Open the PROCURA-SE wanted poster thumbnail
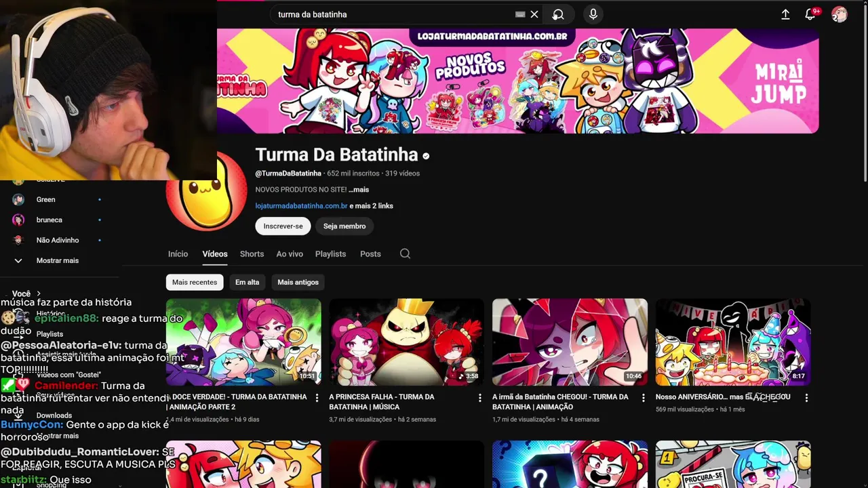The height and width of the screenshot is (488, 868). click(x=733, y=464)
